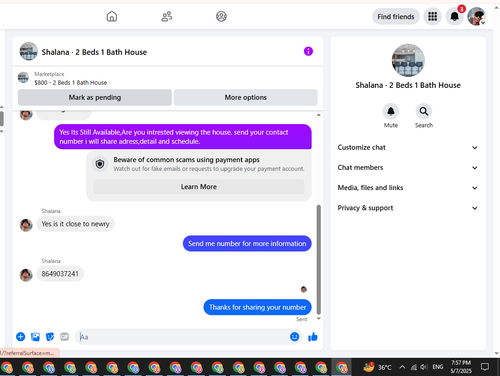Click the chat conversation scrollbar thumb

coord(318,259)
